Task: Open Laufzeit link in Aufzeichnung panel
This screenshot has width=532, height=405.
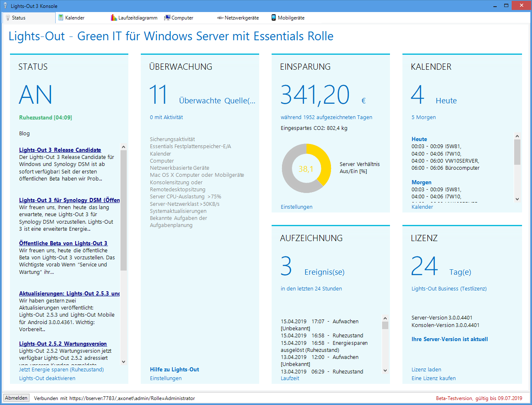Action: (290, 378)
